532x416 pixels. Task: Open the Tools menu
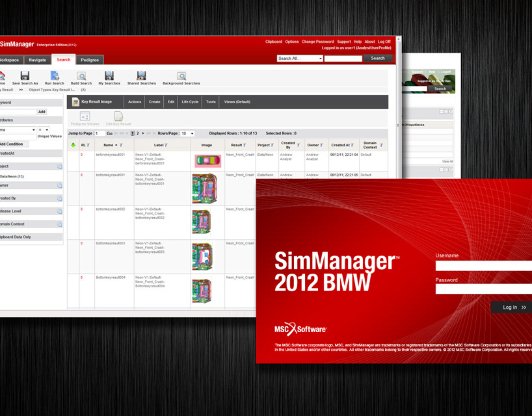pos(211,101)
